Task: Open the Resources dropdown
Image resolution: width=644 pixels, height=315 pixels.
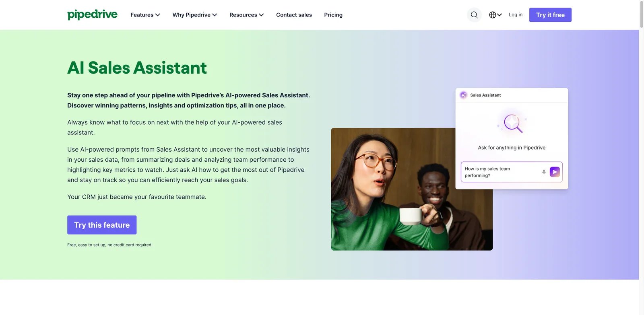Action: click(x=247, y=15)
